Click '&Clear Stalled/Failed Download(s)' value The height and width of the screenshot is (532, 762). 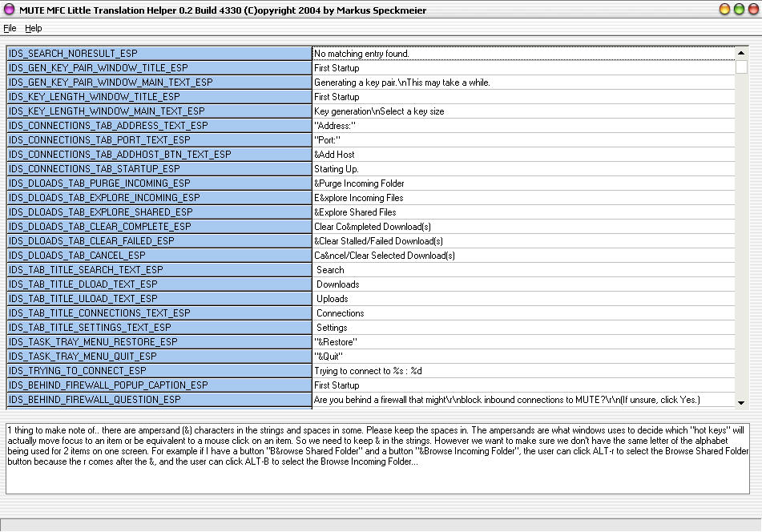pos(523,241)
